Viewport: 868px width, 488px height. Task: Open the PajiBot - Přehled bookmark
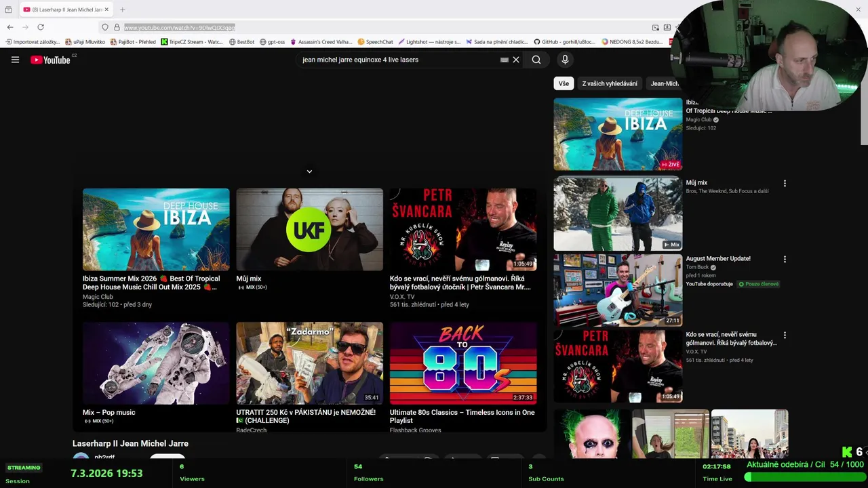click(x=133, y=42)
